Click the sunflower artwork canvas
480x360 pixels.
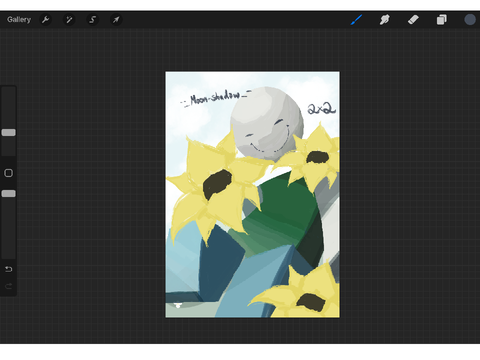click(x=253, y=195)
